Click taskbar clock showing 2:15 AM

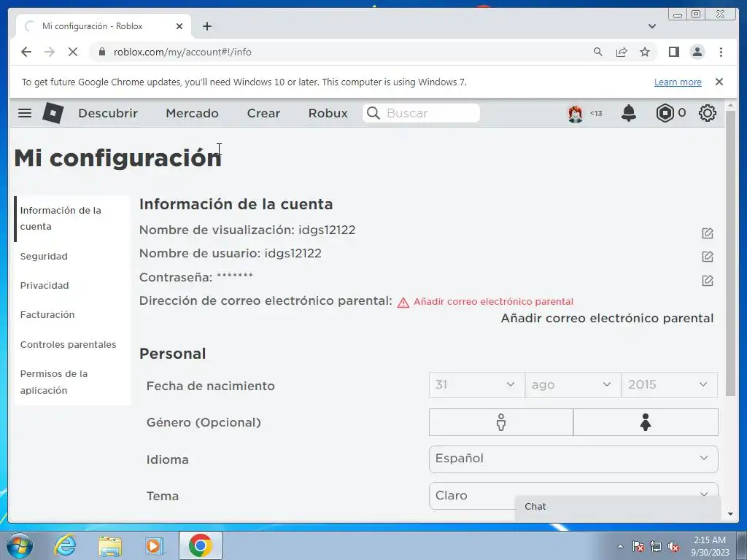pos(710,546)
